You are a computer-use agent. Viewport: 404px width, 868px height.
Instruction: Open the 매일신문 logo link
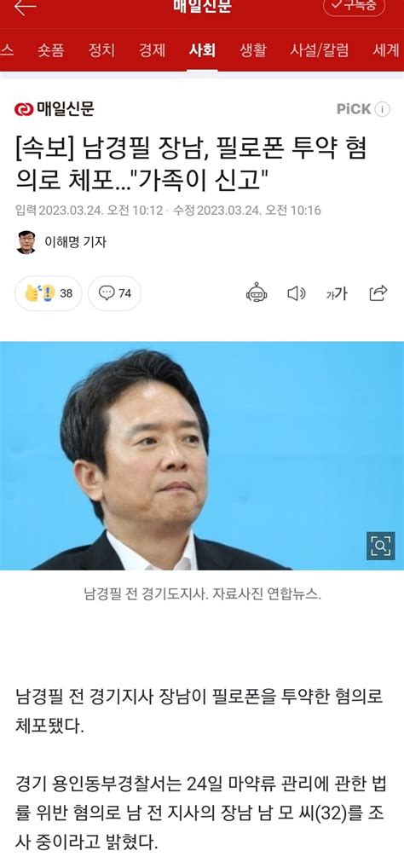(x=55, y=109)
